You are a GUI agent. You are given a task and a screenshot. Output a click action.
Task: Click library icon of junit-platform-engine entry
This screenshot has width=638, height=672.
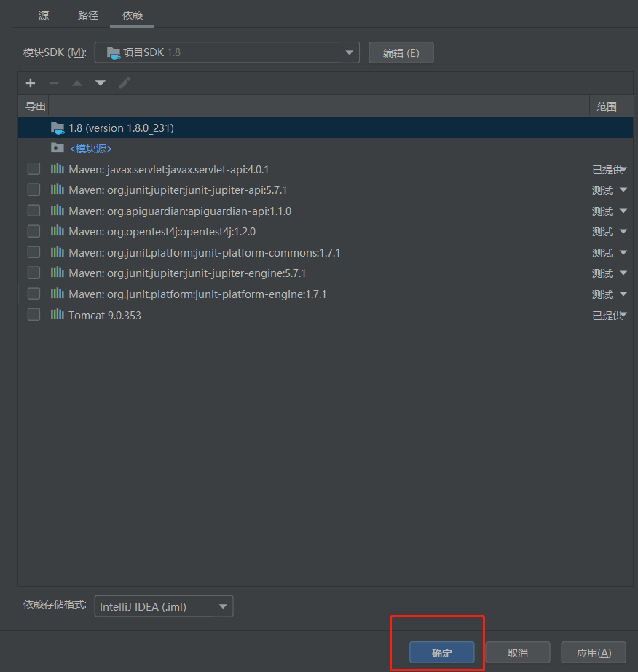pos(58,294)
